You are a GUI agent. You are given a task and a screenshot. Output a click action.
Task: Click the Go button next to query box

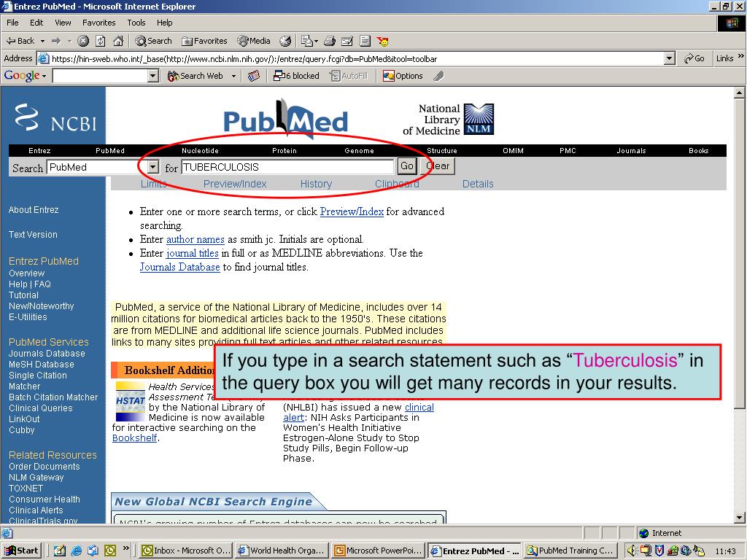click(x=407, y=166)
